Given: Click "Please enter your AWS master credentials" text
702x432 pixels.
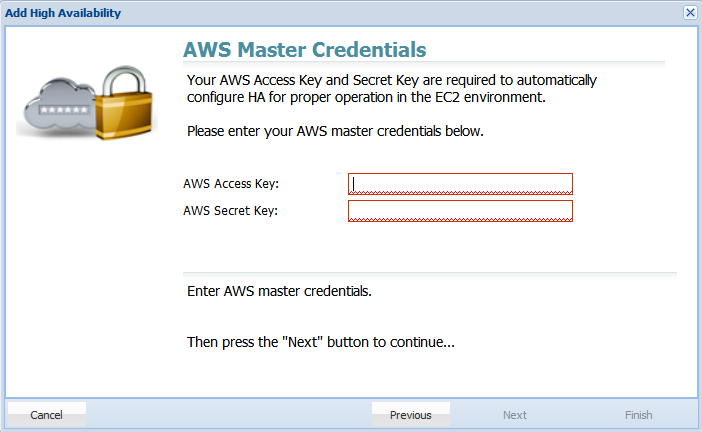Looking at the screenshot, I should tap(335, 131).
